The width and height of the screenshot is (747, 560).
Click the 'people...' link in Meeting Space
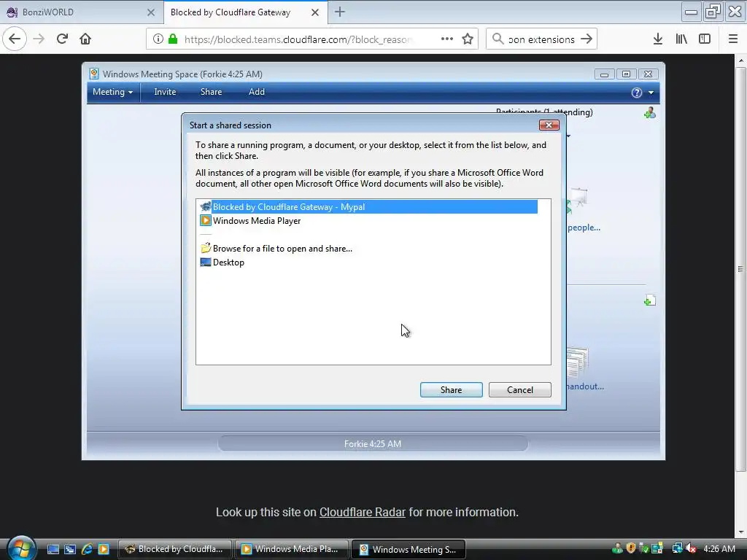584,227
